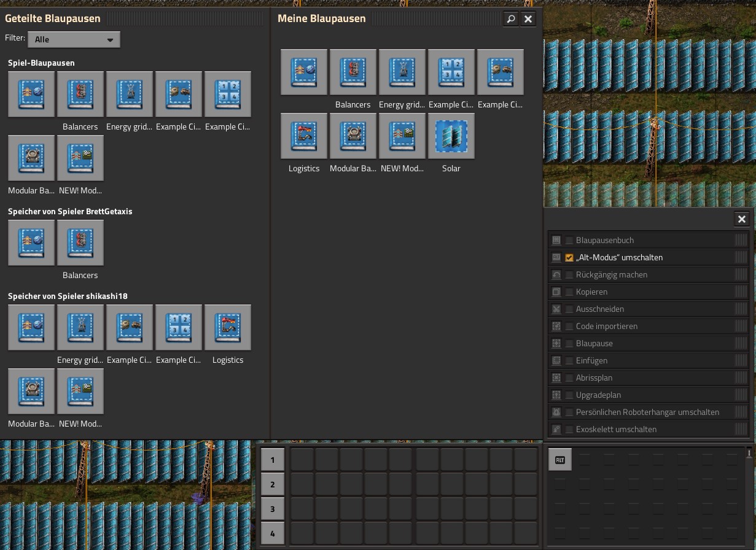Open BrettGetaxis's unlabeled blueprint book
Viewport: 756px width, 550px height.
(x=31, y=242)
